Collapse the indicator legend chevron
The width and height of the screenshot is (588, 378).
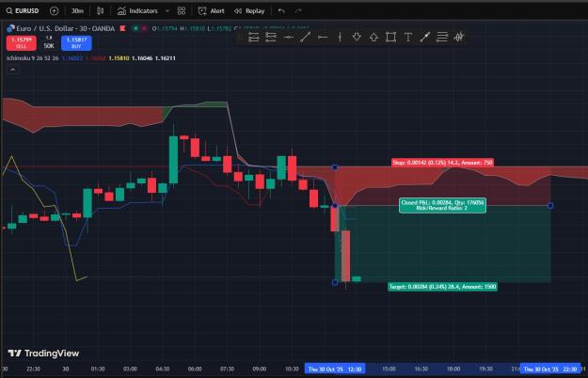pyautogui.click(x=13, y=71)
